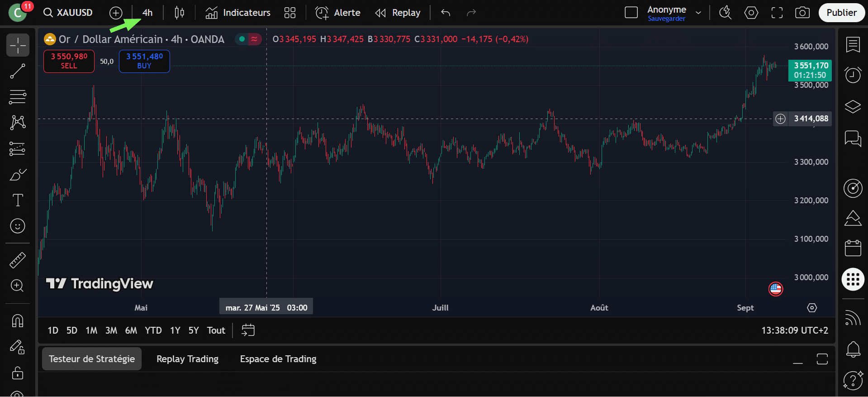Open Espace de Trading tab
Image resolution: width=868 pixels, height=397 pixels.
pos(278,359)
